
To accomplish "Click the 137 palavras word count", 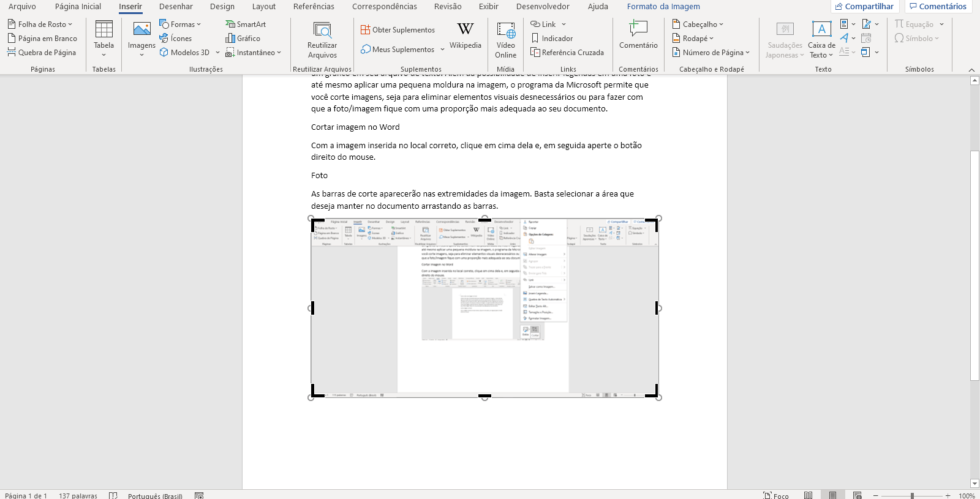I will 78,495.
